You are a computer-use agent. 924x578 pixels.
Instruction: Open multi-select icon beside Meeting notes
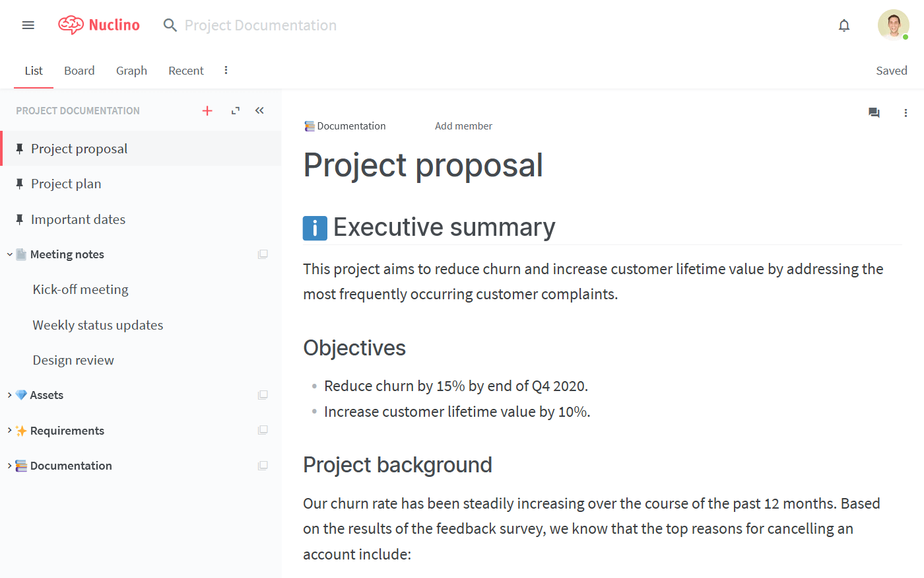[263, 254]
